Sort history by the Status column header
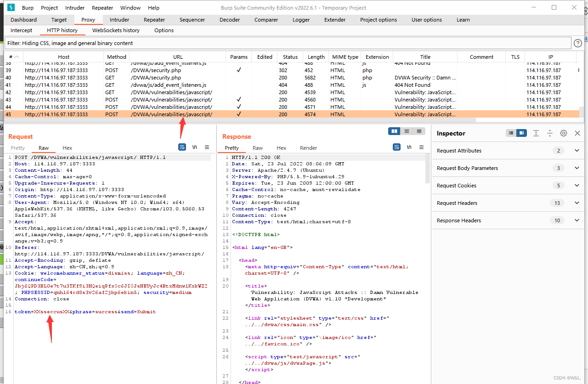Screen dimensions: 588x384 tap(290, 57)
